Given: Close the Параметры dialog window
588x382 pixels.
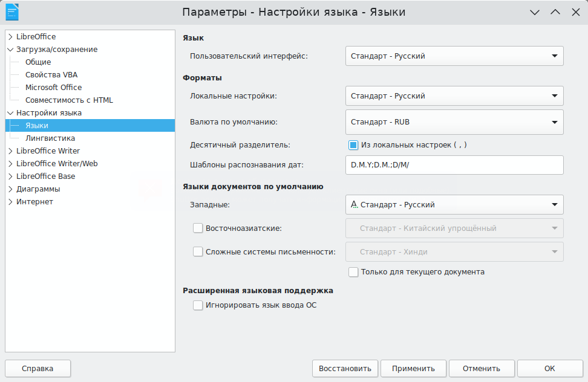Looking at the screenshot, I should 576,12.
